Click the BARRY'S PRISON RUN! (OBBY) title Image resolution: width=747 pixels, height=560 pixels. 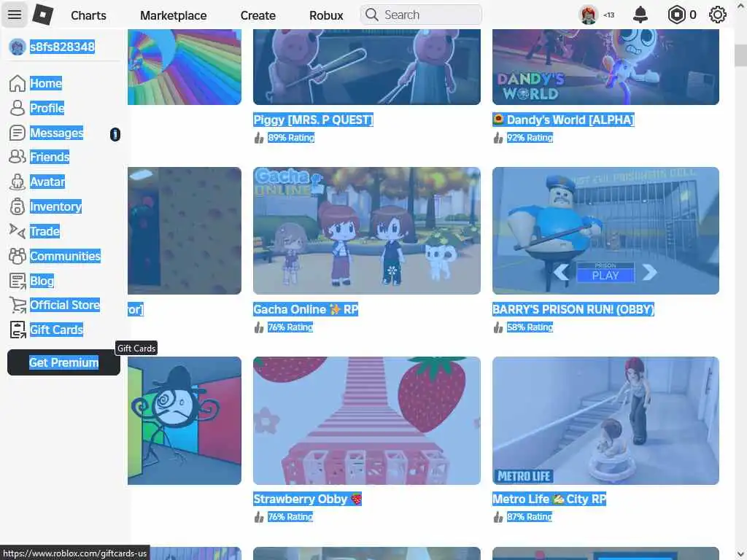click(x=573, y=309)
